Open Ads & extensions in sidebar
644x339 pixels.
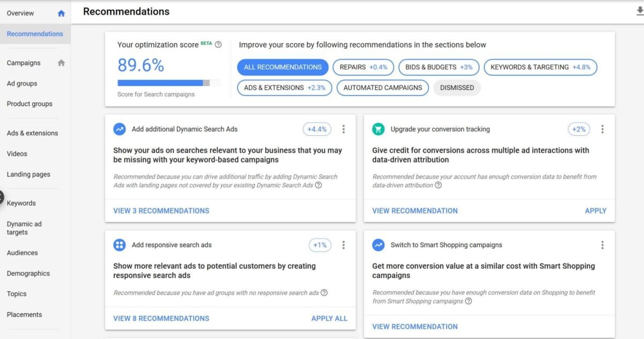pyautogui.click(x=32, y=133)
